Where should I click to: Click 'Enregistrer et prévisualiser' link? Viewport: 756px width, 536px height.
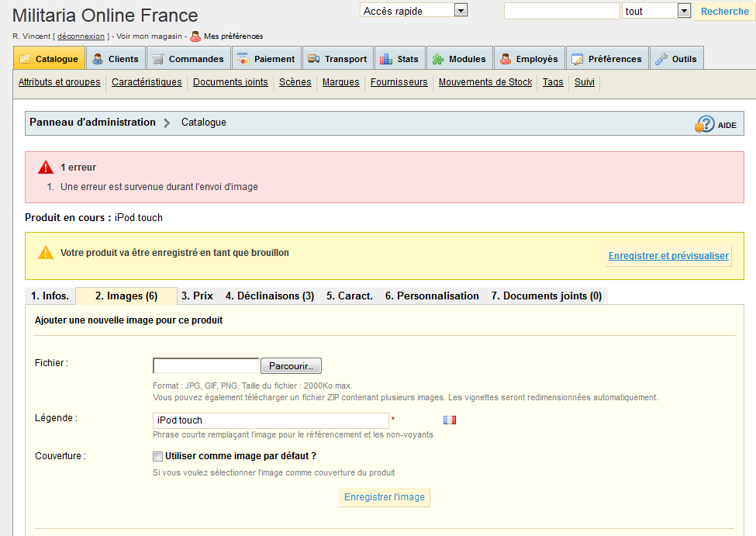tap(668, 256)
